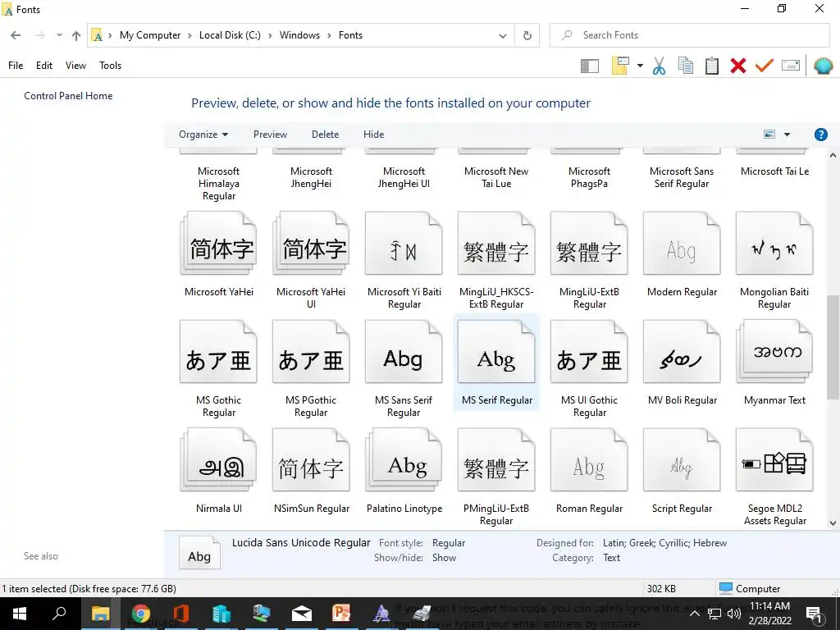840x630 pixels.
Task: Expand the view options dropdown arrow
Action: point(787,135)
